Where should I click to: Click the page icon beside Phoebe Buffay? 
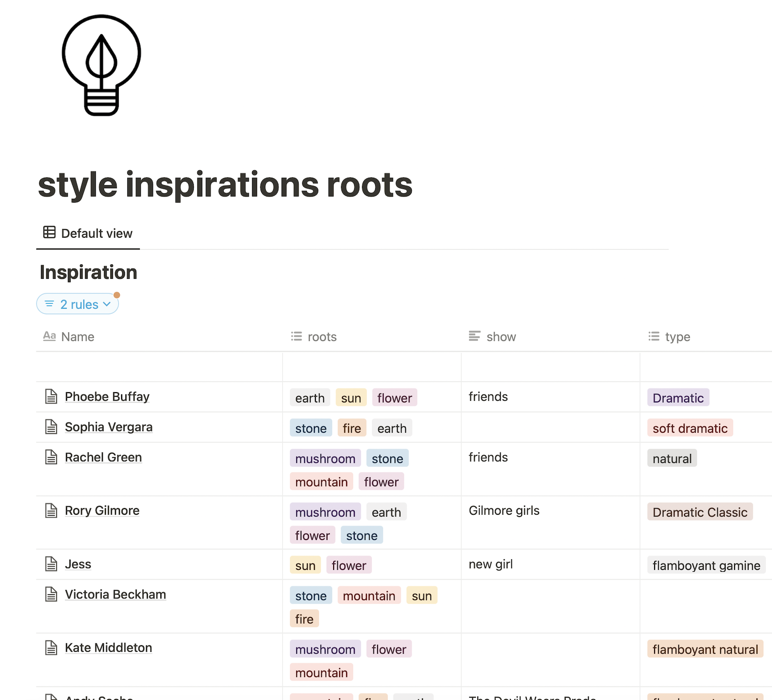coord(51,396)
